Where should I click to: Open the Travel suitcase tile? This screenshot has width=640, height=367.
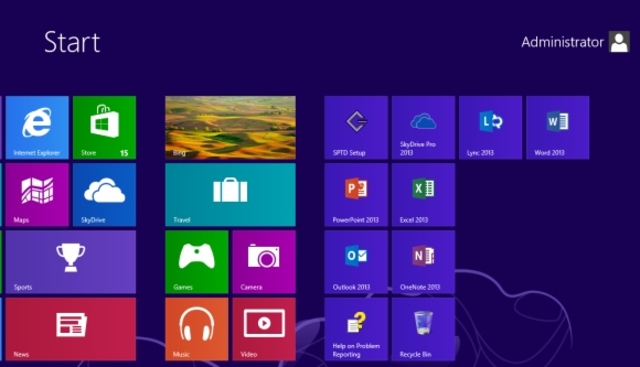click(x=230, y=195)
